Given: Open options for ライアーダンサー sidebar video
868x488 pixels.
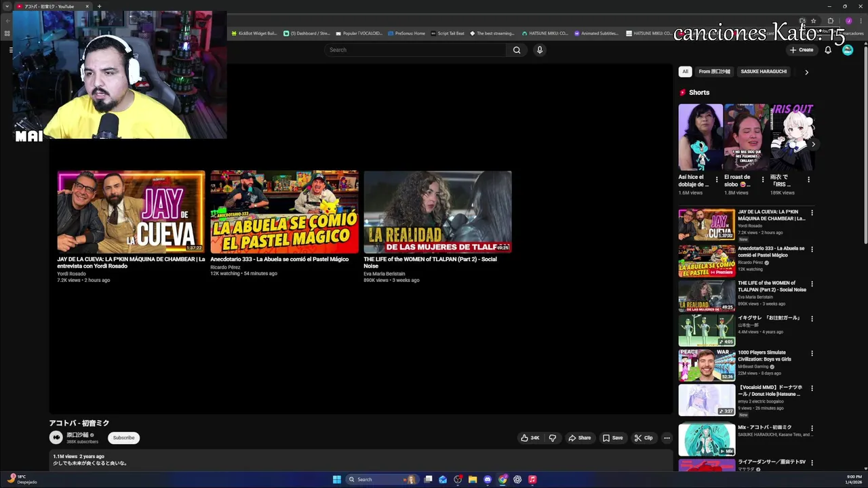Looking at the screenshot, I should click(812, 463).
